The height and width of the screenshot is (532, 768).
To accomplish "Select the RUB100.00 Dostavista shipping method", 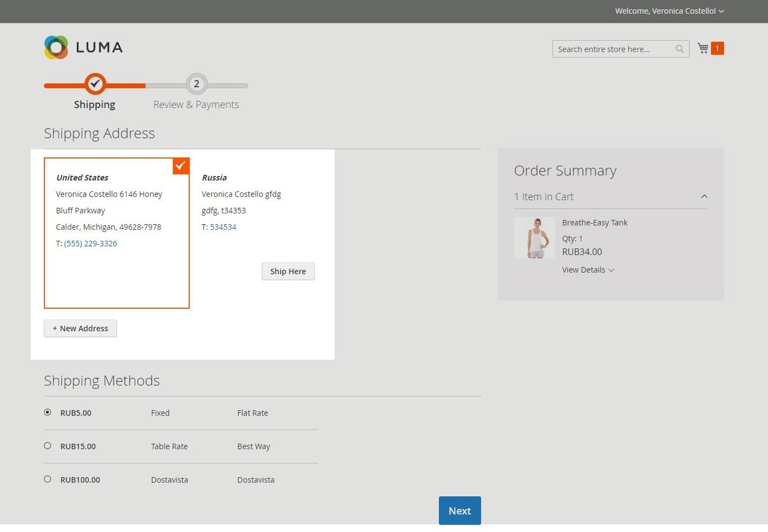I will point(48,479).
